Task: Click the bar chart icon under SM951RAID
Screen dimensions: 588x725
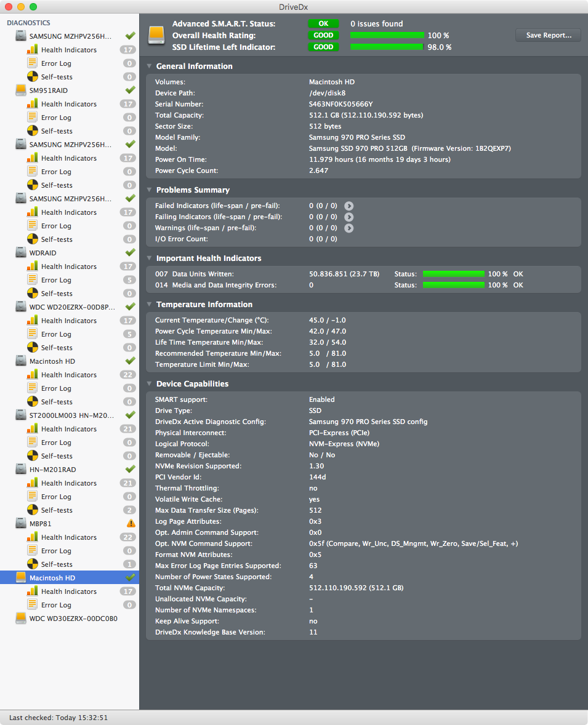Action: tap(33, 103)
